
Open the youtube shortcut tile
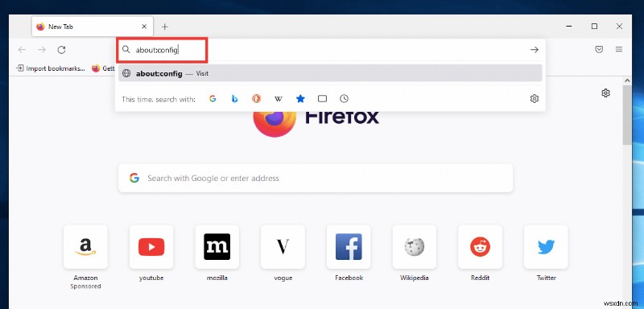pos(151,246)
